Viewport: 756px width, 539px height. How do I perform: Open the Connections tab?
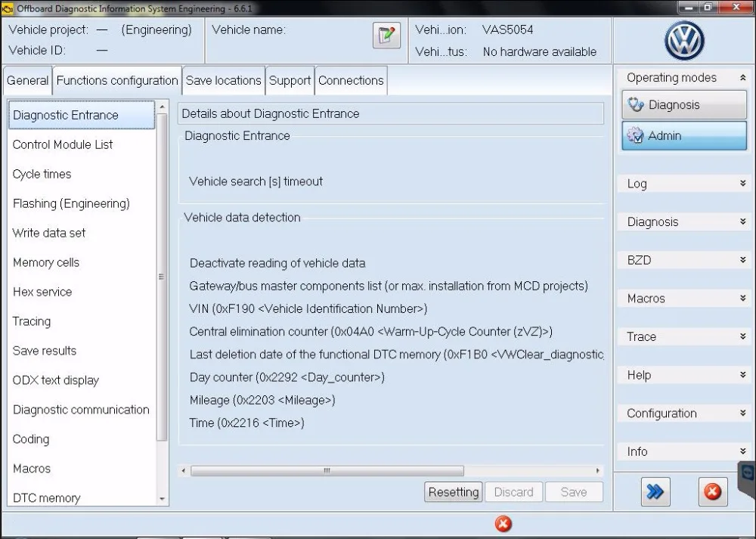click(351, 81)
